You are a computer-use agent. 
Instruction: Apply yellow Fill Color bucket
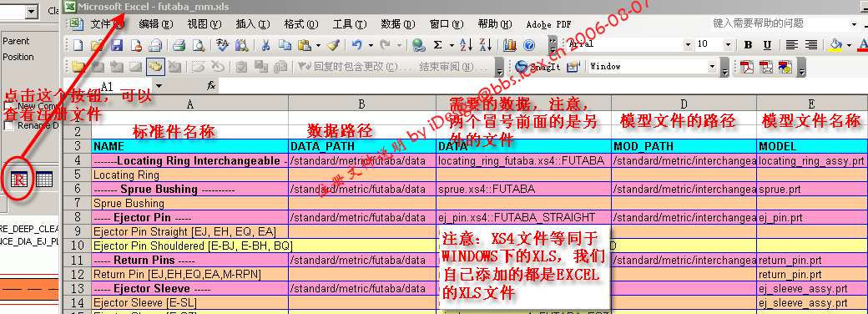point(836,45)
